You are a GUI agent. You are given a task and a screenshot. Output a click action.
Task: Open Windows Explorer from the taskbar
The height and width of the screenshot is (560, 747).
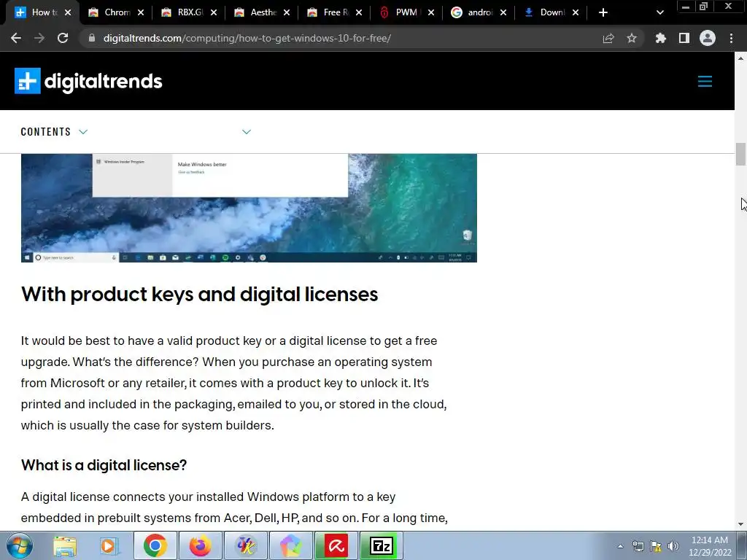[x=65, y=546]
